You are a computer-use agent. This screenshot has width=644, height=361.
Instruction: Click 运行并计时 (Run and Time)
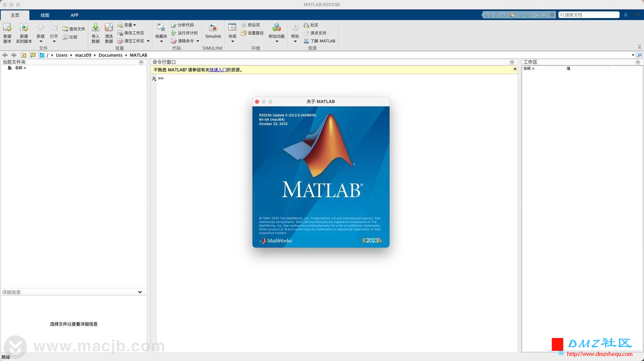tap(184, 33)
